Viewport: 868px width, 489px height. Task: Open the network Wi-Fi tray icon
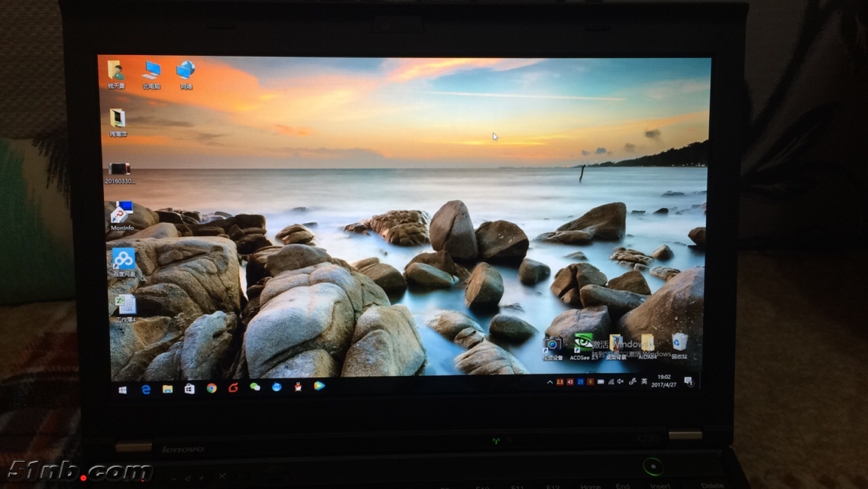coord(611,381)
